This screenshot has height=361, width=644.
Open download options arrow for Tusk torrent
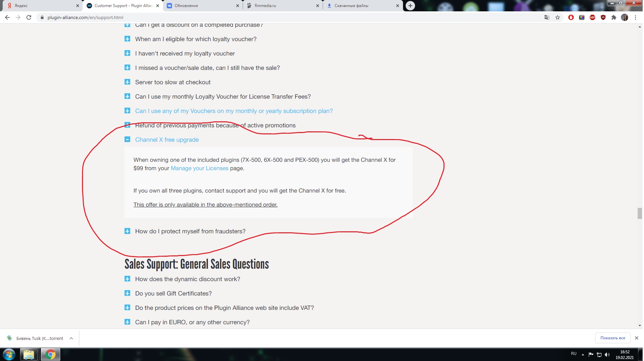[71, 338]
